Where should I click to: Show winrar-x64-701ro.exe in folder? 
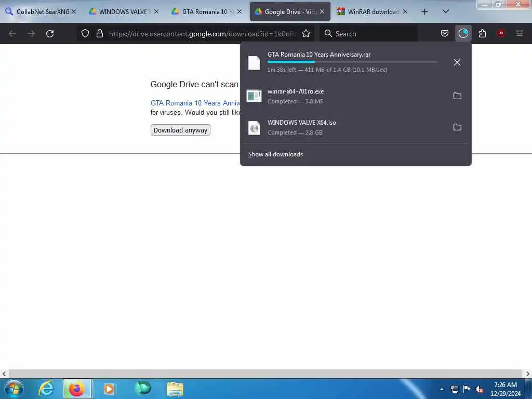point(457,96)
